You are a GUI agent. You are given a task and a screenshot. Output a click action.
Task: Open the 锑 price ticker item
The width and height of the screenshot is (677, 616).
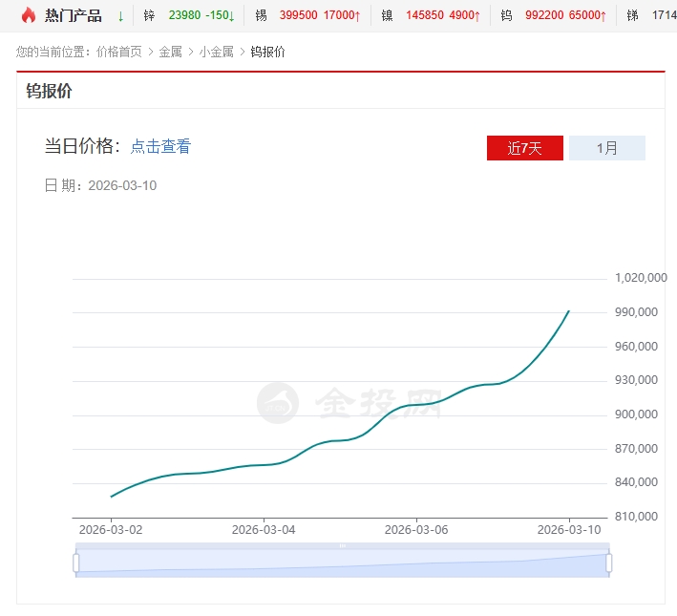pos(651,15)
